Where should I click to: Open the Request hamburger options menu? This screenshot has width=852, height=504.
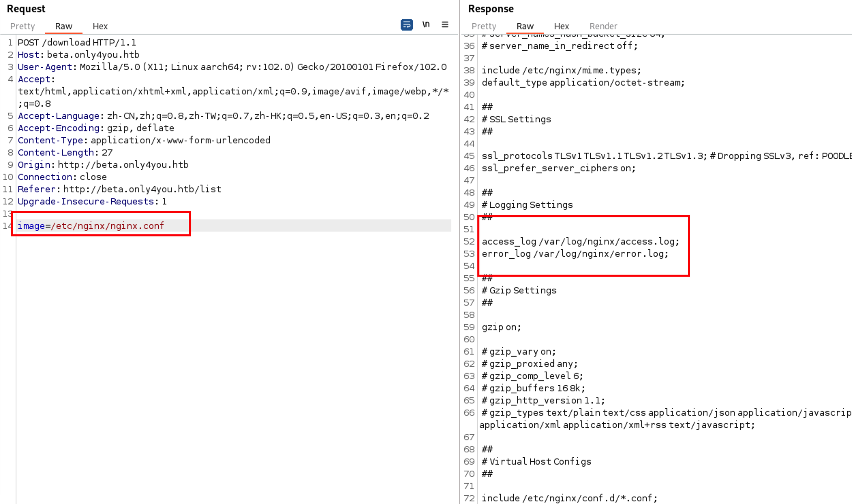[445, 24]
